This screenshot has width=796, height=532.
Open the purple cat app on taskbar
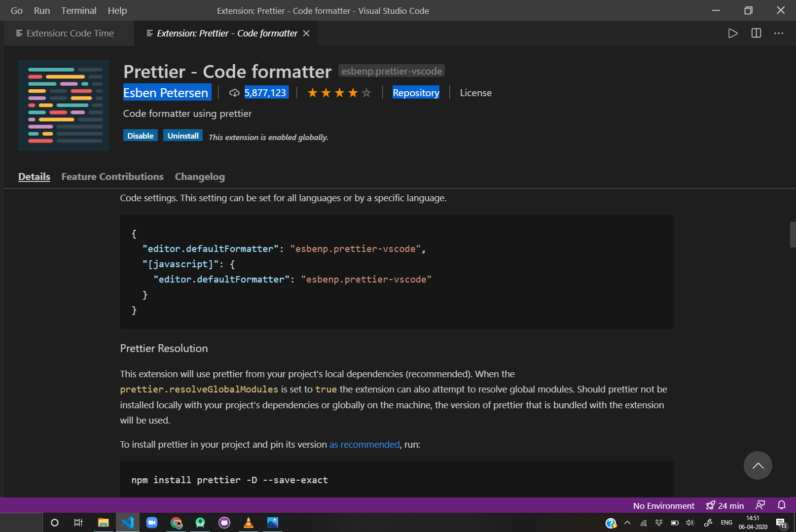[x=224, y=523]
